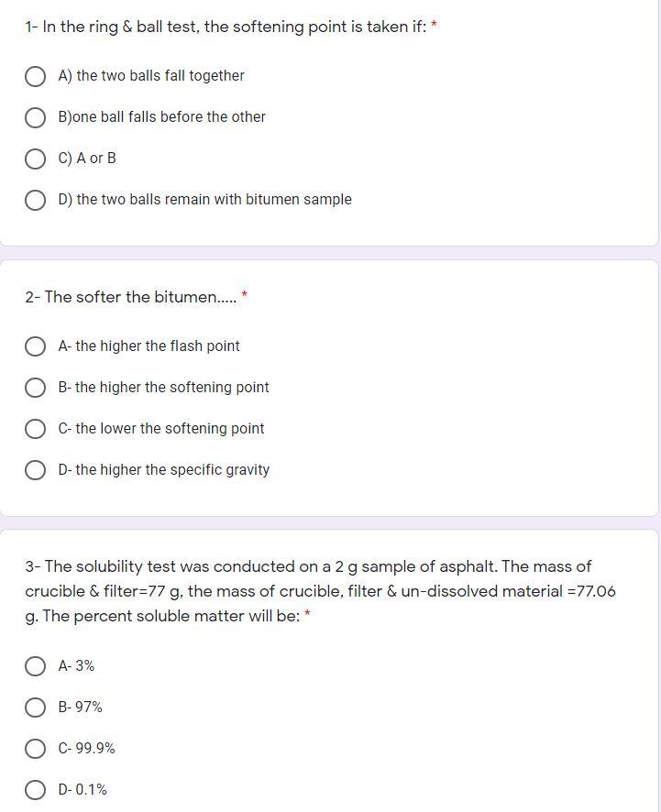Screen dimensions: 661x812
Task: Select A- the higher the flash point
Action: point(36,346)
